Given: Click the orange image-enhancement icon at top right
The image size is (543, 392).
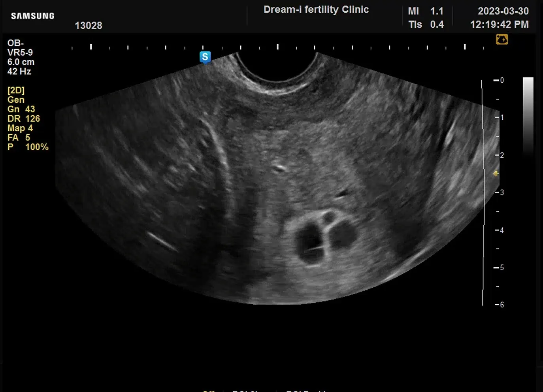Looking at the screenshot, I should point(502,40).
